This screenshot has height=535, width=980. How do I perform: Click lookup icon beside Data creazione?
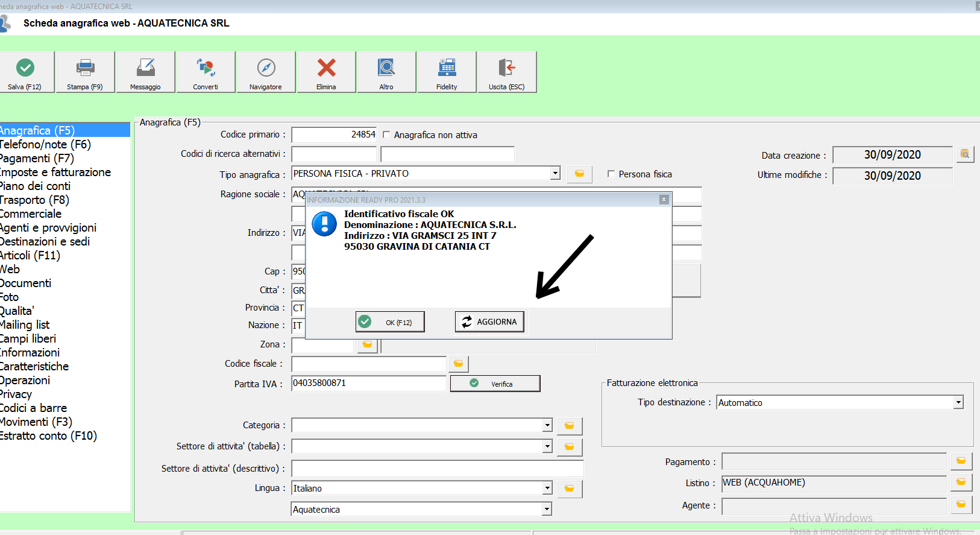(x=965, y=154)
